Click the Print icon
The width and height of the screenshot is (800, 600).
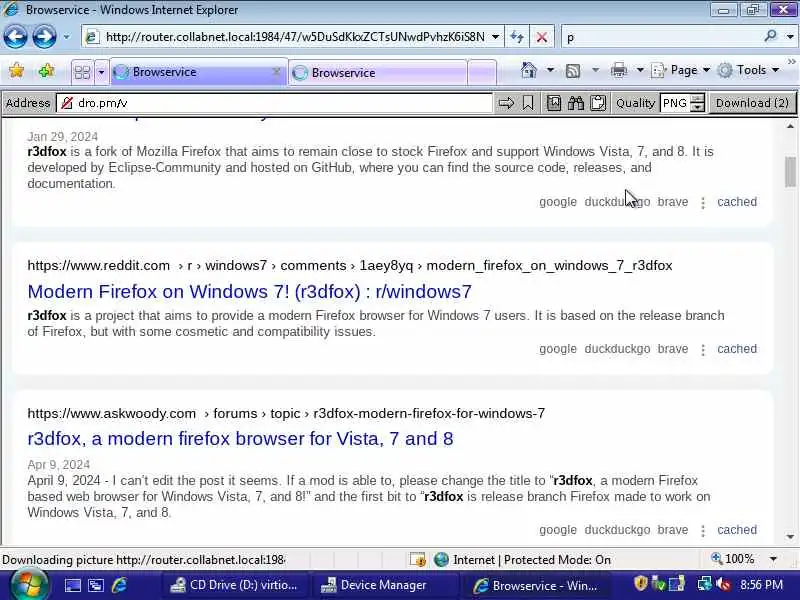pyautogui.click(x=618, y=70)
